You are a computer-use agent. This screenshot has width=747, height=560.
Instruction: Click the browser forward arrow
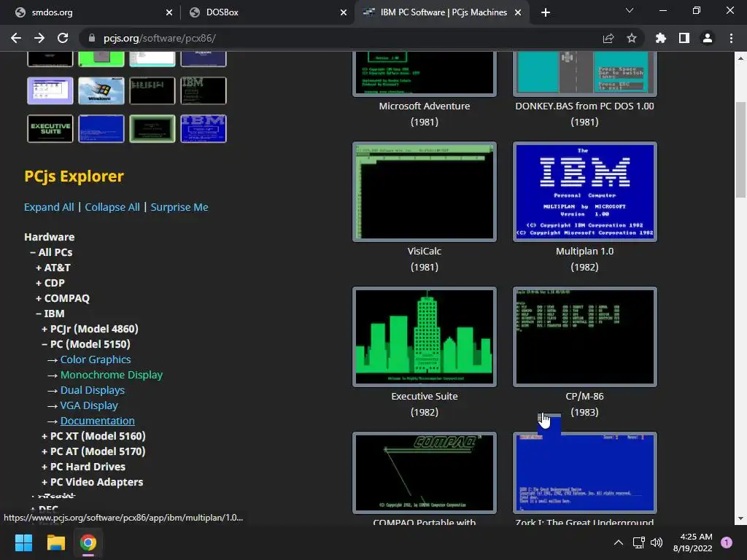point(39,38)
